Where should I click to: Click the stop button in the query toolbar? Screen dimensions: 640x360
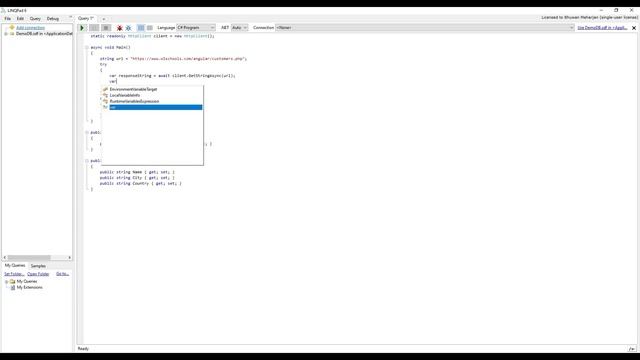106,28
